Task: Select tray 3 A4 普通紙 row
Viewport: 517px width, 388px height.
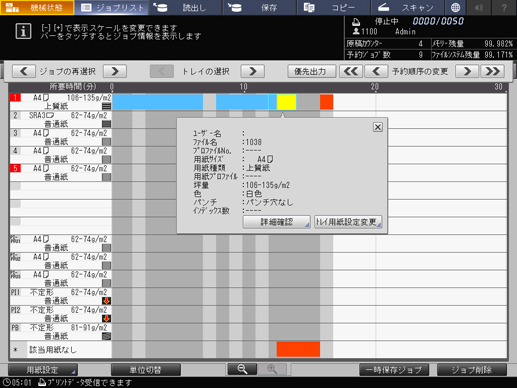Action: (x=61, y=137)
